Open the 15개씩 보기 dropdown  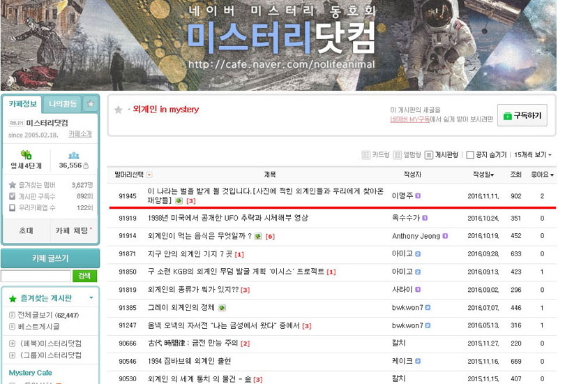(533, 154)
